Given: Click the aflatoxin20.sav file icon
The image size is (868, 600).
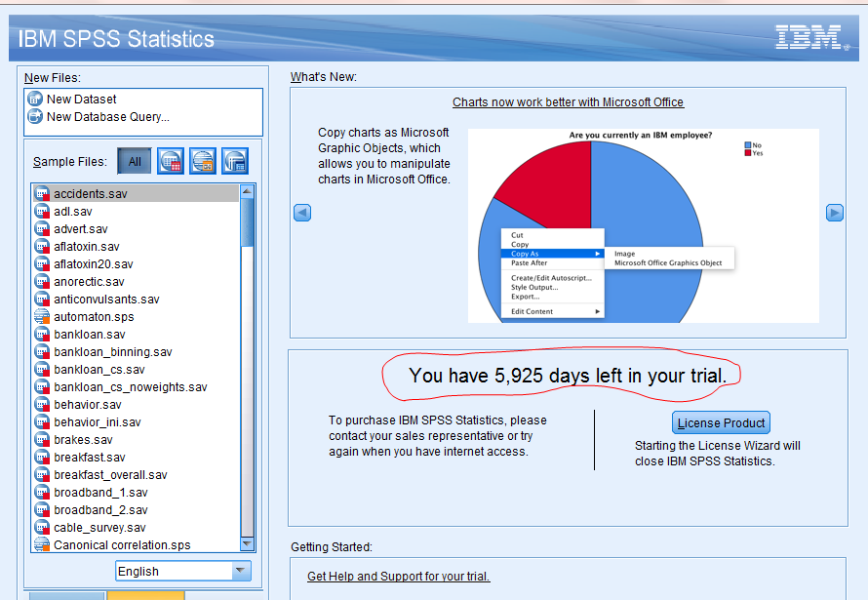Looking at the screenshot, I should coord(42,264).
